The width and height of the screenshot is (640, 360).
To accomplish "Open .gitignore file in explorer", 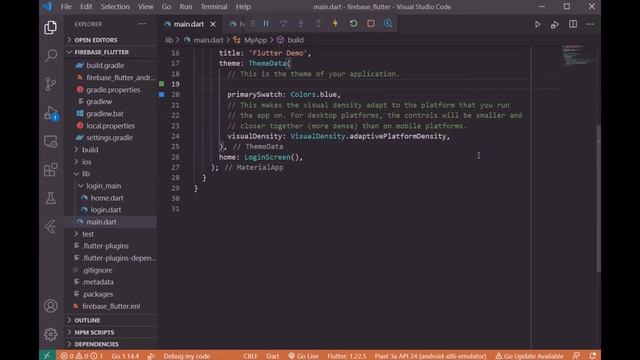I will pyautogui.click(x=97, y=270).
